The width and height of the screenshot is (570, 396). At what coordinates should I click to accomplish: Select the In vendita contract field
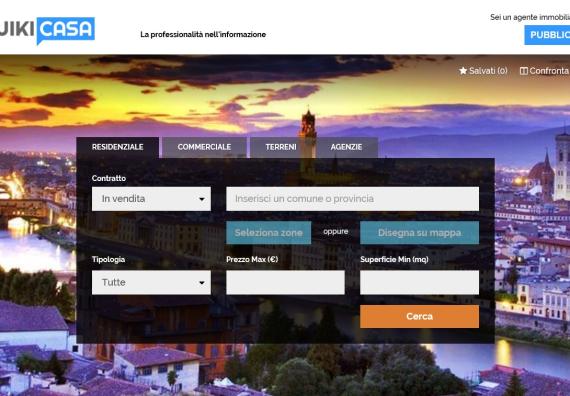coord(151,199)
